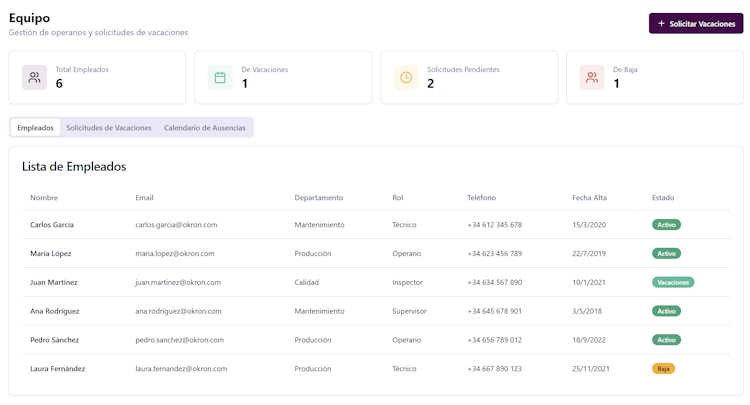Click phone number +34 612 345 678

click(494, 225)
